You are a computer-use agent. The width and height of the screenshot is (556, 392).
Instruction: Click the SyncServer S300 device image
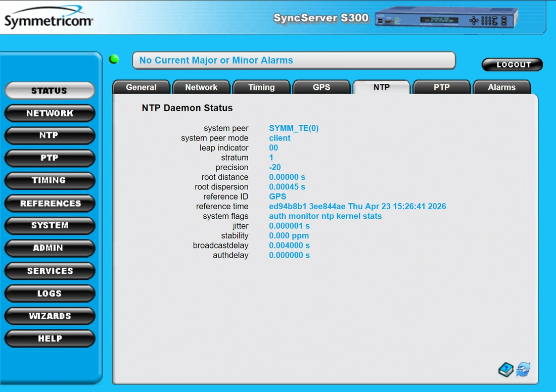(x=447, y=20)
